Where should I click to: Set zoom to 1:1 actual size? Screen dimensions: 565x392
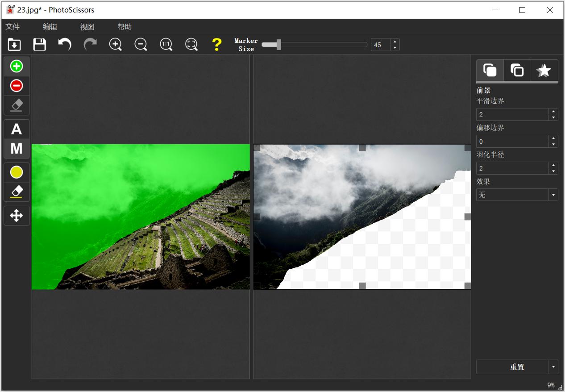166,45
